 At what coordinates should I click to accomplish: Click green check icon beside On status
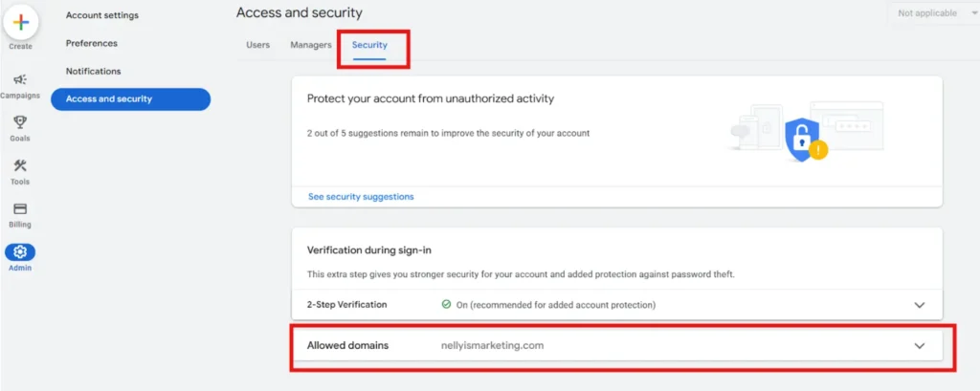446,305
